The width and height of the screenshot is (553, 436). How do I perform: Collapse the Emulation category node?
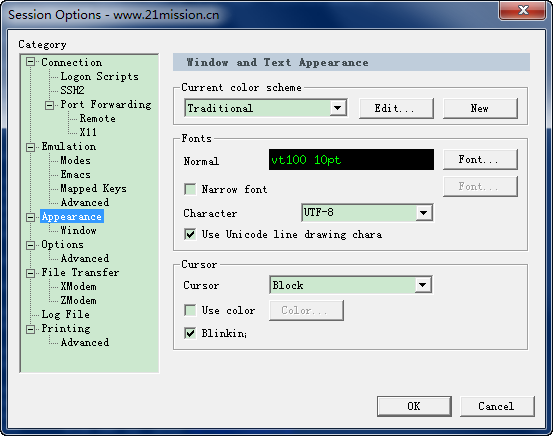point(31,147)
